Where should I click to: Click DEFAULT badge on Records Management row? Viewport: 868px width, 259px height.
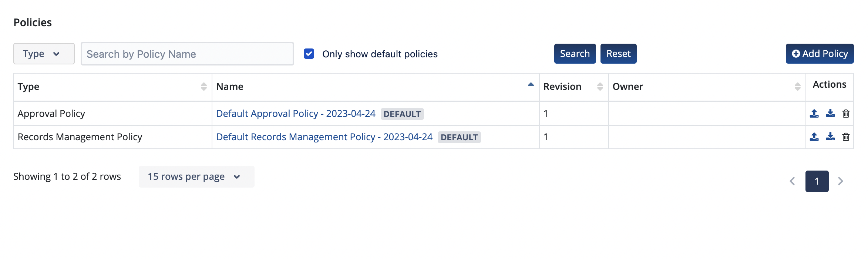click(x=459, y=137)
